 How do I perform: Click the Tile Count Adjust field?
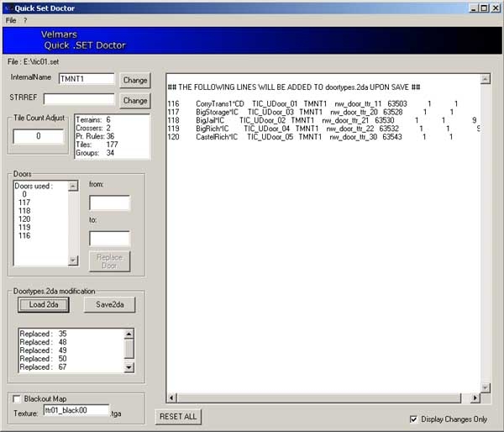[x=38, y=136]
